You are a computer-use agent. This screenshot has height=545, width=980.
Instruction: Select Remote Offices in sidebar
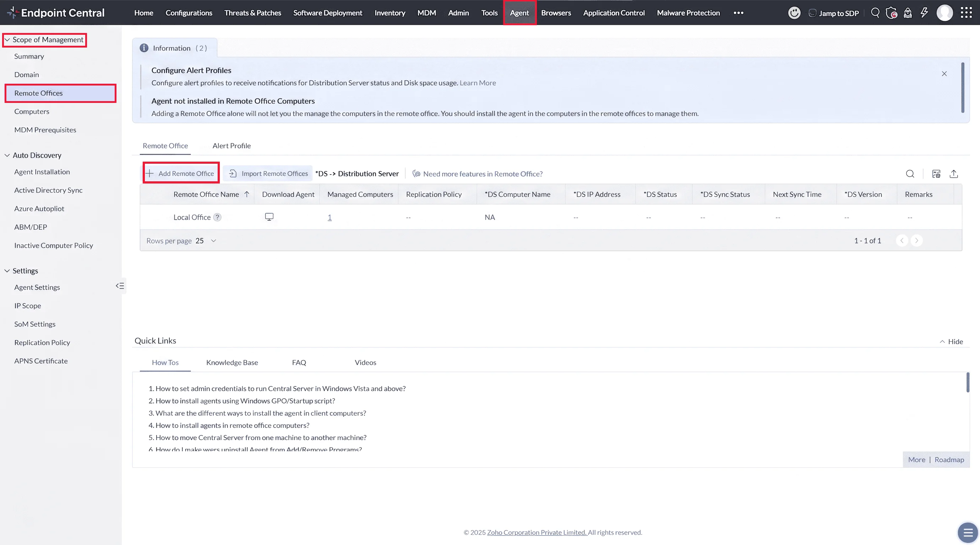(x=60, y=93)
